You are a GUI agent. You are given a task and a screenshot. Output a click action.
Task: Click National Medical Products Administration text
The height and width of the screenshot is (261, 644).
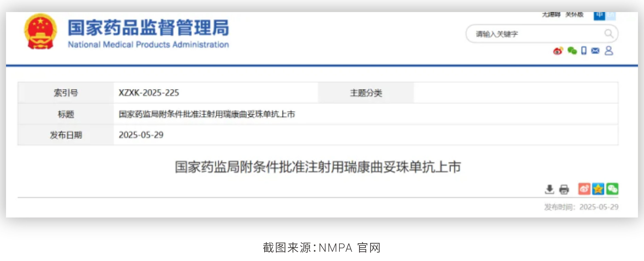click(149, 45)
